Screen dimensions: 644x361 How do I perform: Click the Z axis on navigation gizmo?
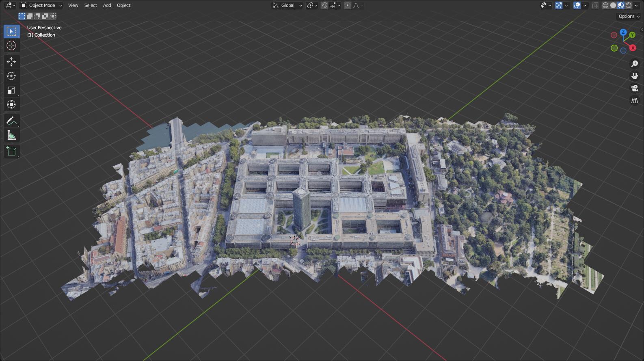tap(623, 32)
